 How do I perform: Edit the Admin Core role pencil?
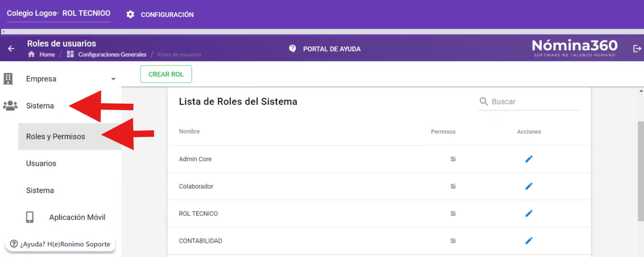click(529, 159)
